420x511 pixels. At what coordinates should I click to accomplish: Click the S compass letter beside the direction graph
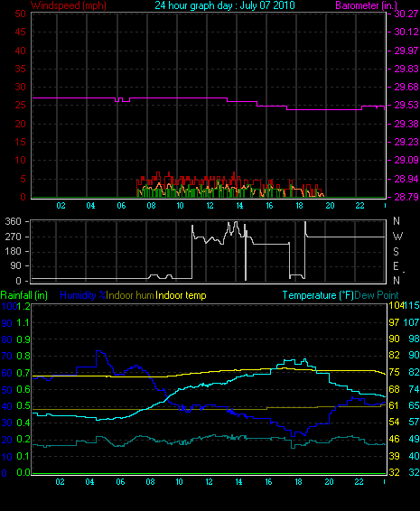tap(396, 252)
